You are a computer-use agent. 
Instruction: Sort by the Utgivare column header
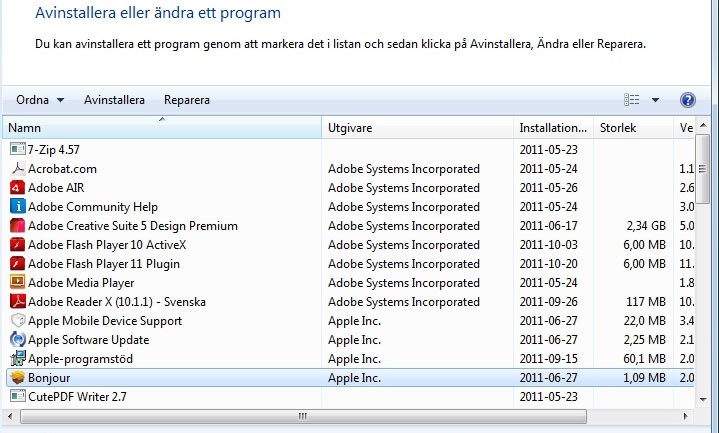click(x=415, y=128)
